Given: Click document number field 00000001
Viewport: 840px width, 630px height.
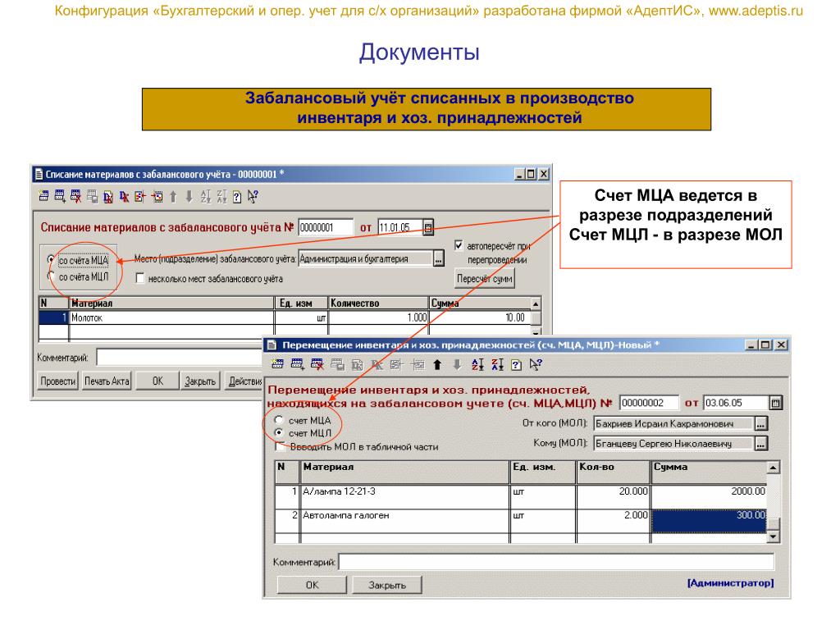Looking at the screenshot, I should [326, 228].
